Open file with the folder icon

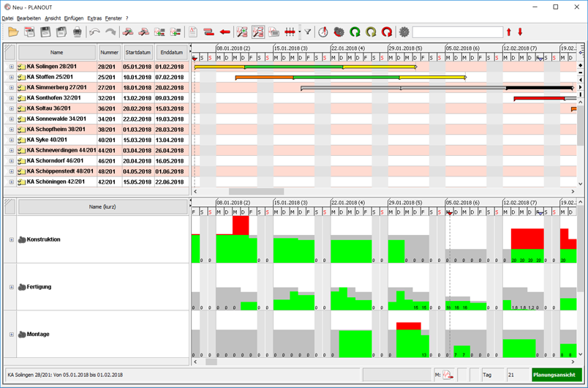pos(13,32)
